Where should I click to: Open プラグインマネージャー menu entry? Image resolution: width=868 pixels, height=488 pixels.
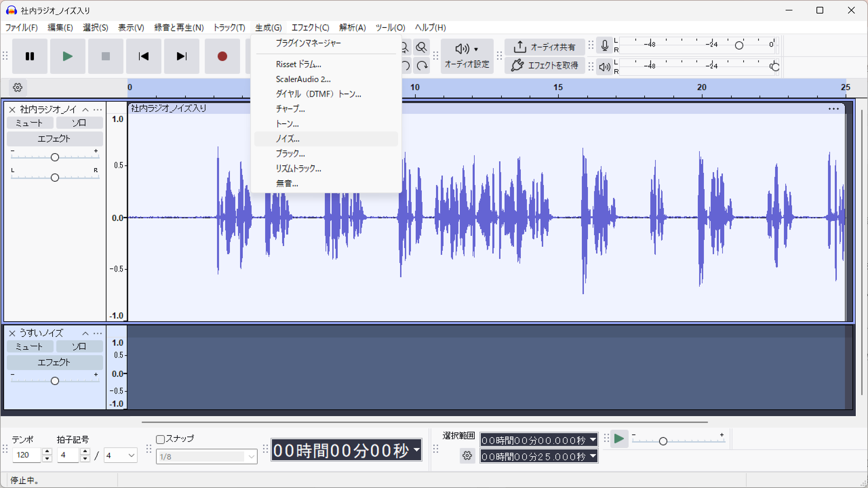click(326, 43)
